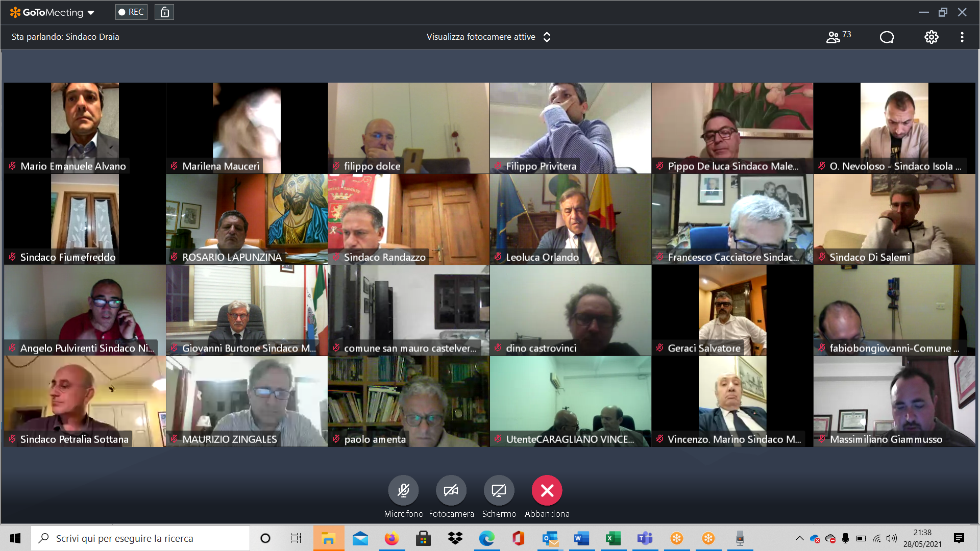Select the UtenteCARAGLIANO VINCE video tile

570,402
